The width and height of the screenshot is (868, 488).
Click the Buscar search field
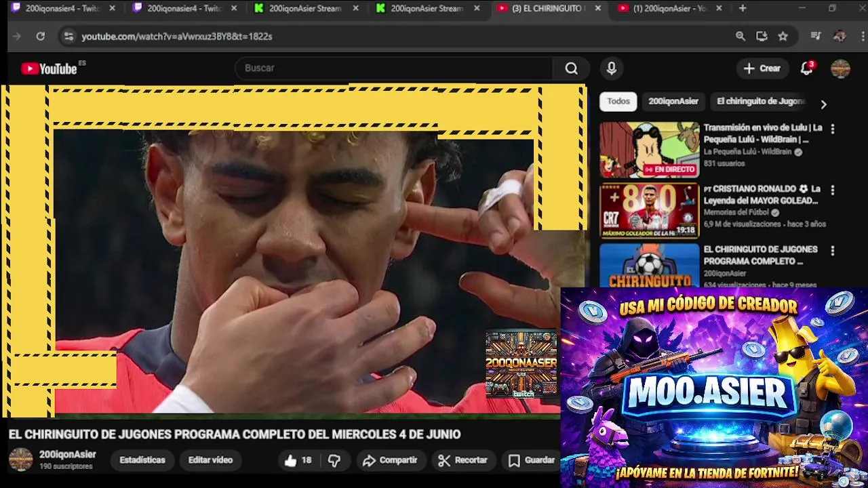click(x=395, y=68)
